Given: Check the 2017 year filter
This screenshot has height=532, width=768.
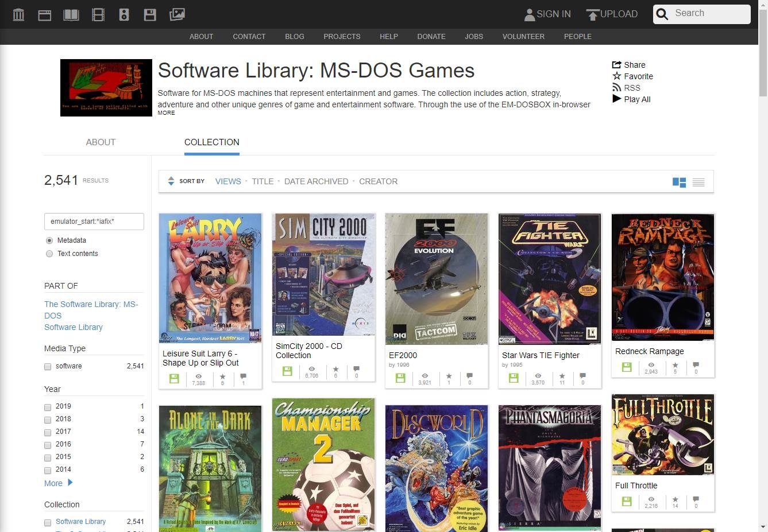Looking at the screenshot, I should pos(48,432).
